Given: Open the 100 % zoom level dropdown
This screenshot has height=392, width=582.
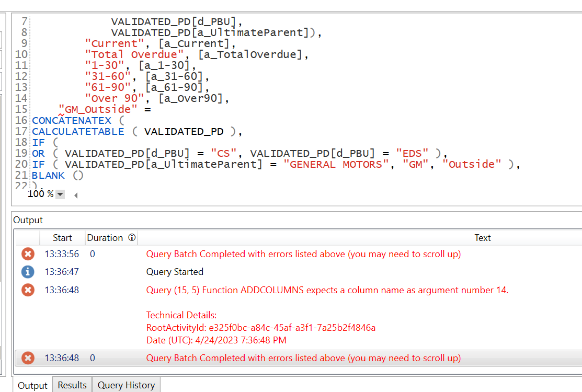Looking at the screenshot, I should tap(60, 194).
